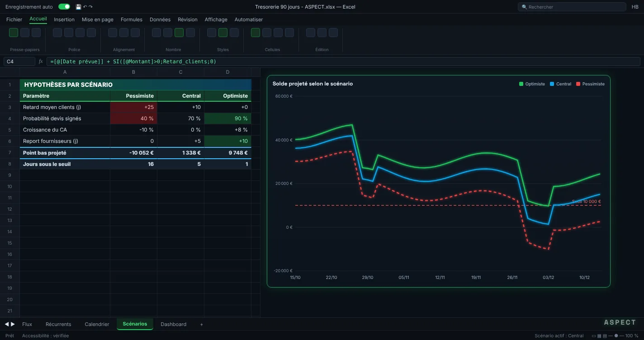Image resolution: width=644 pixels, height=340 pixels.
Task: Switch to the Récurrents sheet tab
Action: (x=58, y=324)
